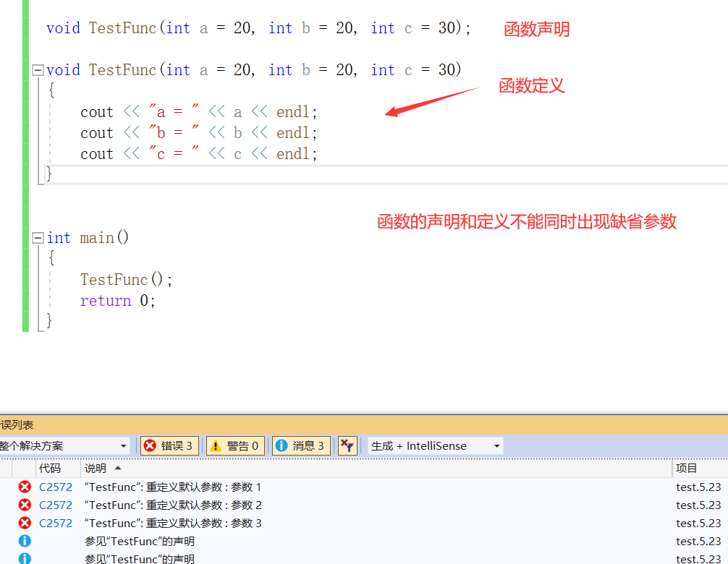Click the clear filter icon in error list
The height and width of the screenshot is (564, 728).
click(x=347, y=445)
